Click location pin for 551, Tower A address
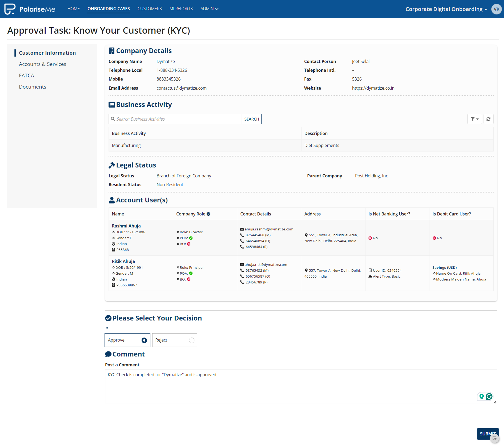Viewport: 504px width, 447px height. coord(306,235)
